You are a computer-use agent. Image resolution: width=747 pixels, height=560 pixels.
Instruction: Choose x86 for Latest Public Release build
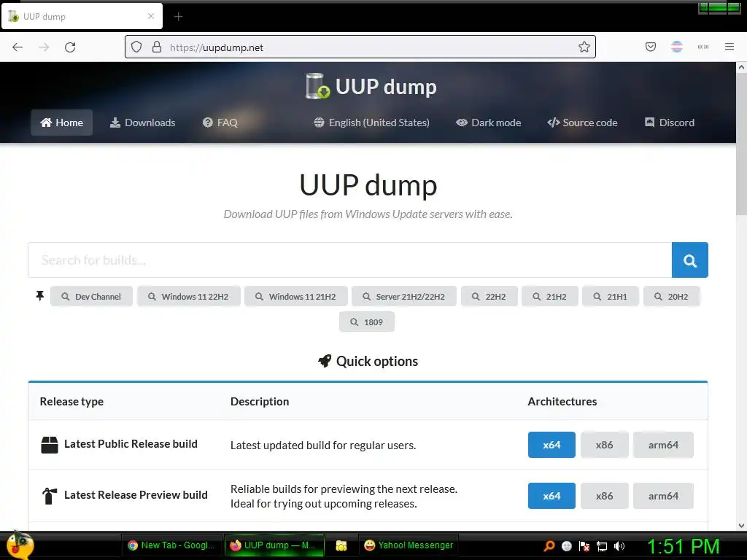[605, 445]
